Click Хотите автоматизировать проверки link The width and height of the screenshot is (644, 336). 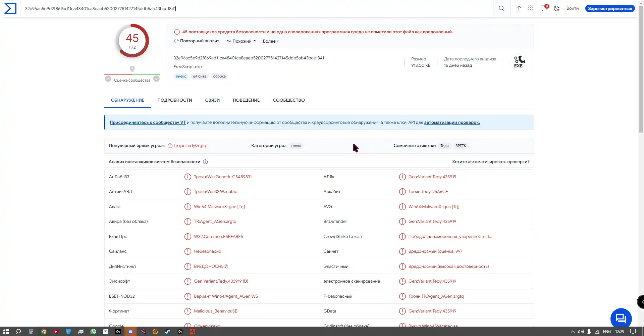tap(491, 162)
